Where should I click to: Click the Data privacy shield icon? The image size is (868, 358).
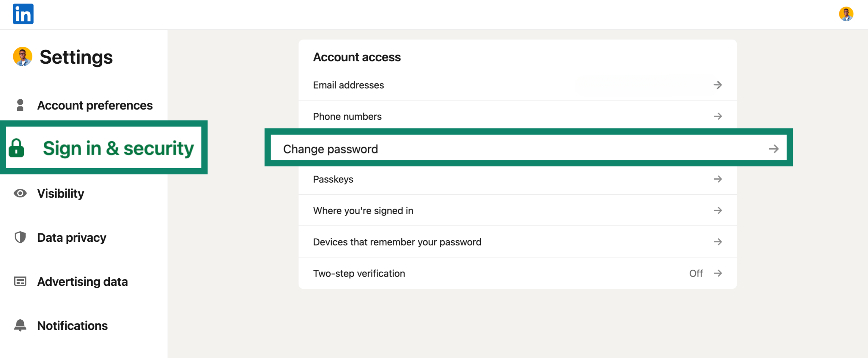click(x=20, y=237)
